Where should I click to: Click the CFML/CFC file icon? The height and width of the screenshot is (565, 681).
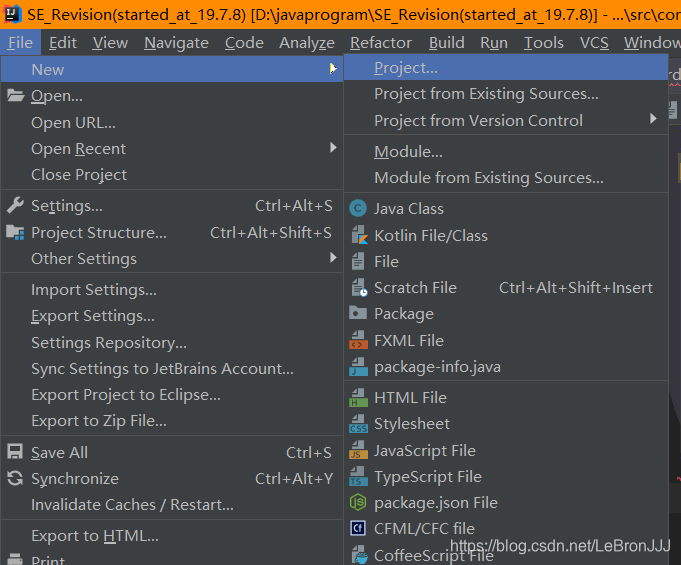358,528
